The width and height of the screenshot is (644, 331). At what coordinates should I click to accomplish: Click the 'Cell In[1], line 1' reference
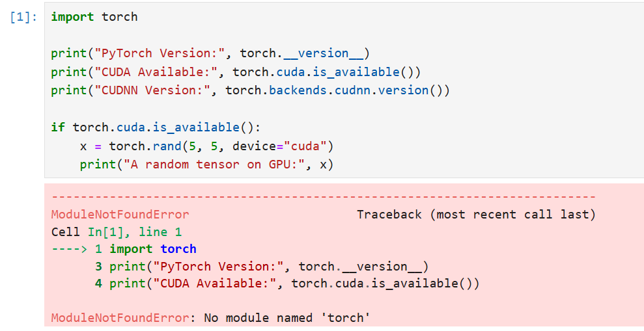(117, 232)
